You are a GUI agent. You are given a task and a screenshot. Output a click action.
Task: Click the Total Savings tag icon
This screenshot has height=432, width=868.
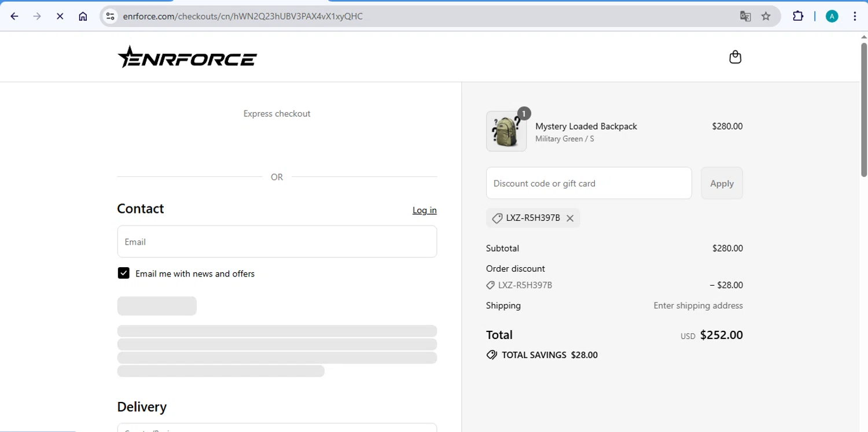(492, 355)
